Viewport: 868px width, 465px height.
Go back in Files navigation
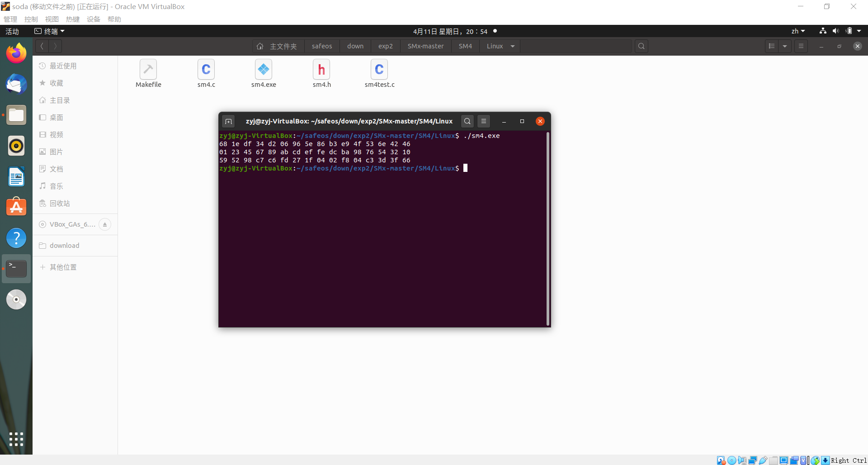coord(42,46)
